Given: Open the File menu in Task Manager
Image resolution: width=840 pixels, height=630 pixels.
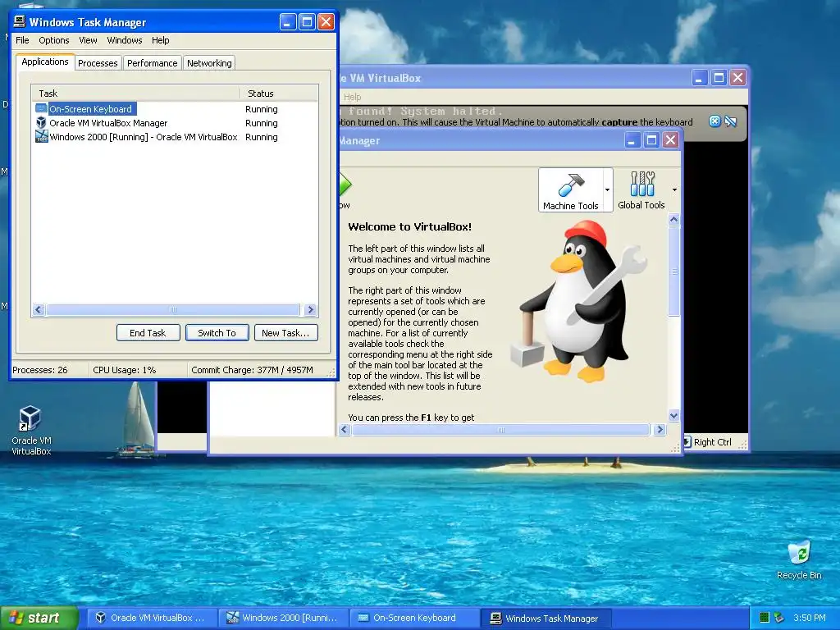Looking at the screenshot, I should (x=22, y=40).
